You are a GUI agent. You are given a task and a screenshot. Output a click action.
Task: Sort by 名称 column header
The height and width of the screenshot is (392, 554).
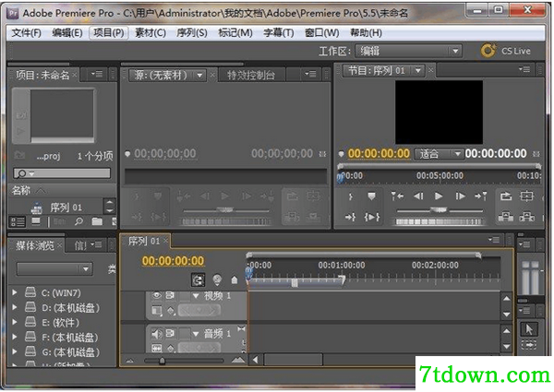21,191
